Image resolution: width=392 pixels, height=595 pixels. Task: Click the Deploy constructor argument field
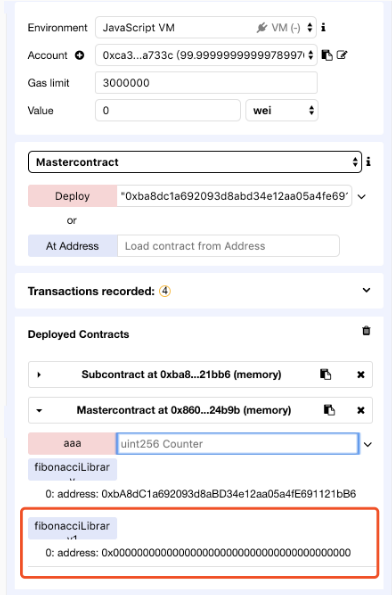(234, 196)
